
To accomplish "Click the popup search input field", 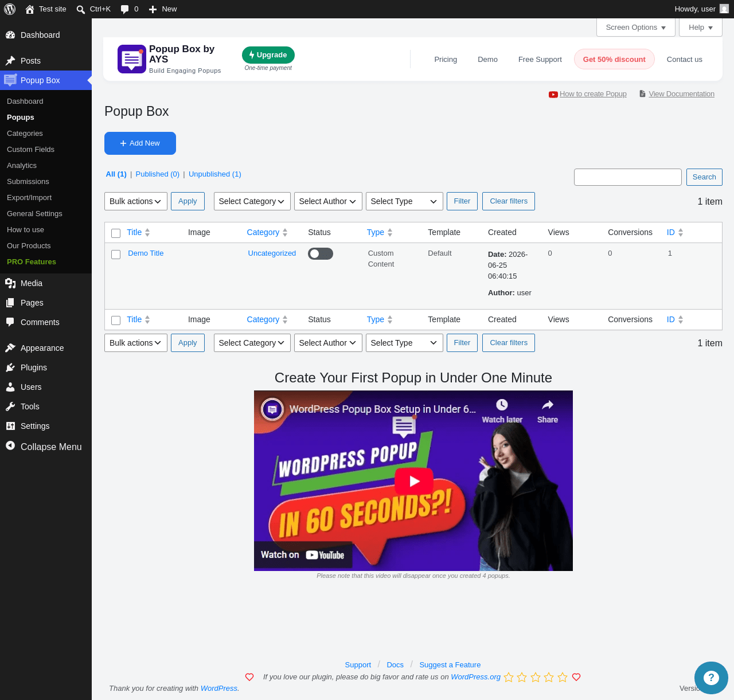I will (628, 177).
